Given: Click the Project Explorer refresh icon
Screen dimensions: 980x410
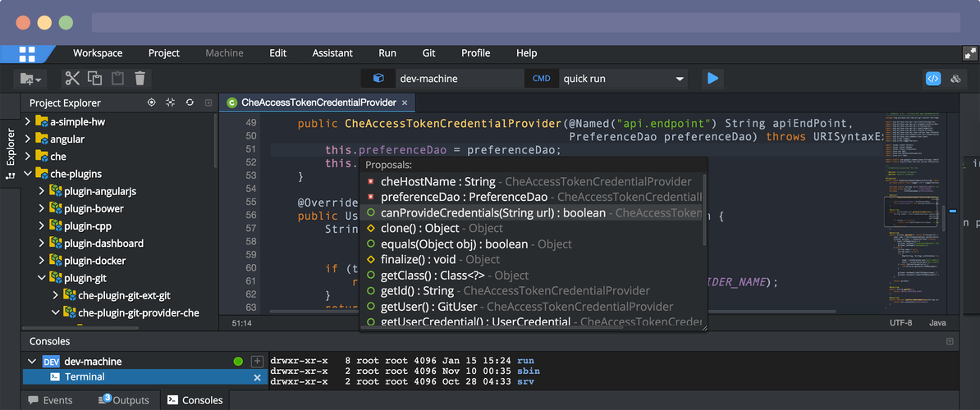Looking at the screenshot, I should [x=190, y=102].
